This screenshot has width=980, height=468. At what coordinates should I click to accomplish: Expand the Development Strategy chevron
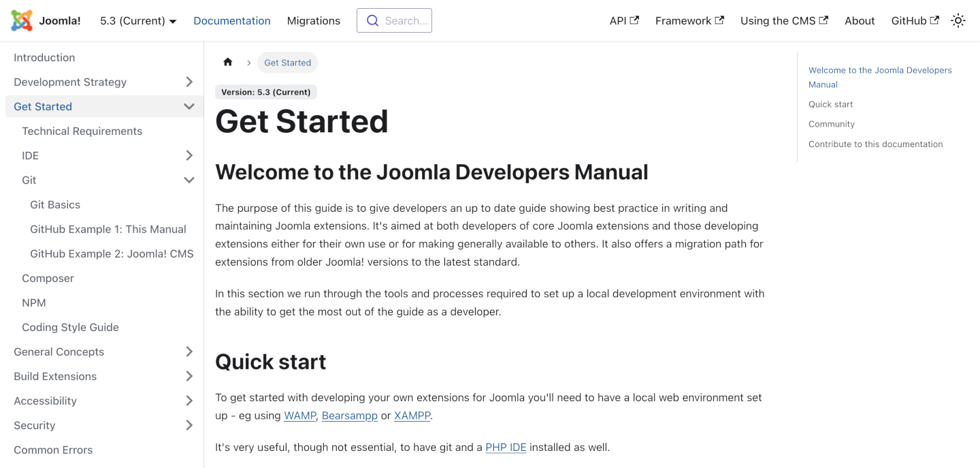point(189,82)
